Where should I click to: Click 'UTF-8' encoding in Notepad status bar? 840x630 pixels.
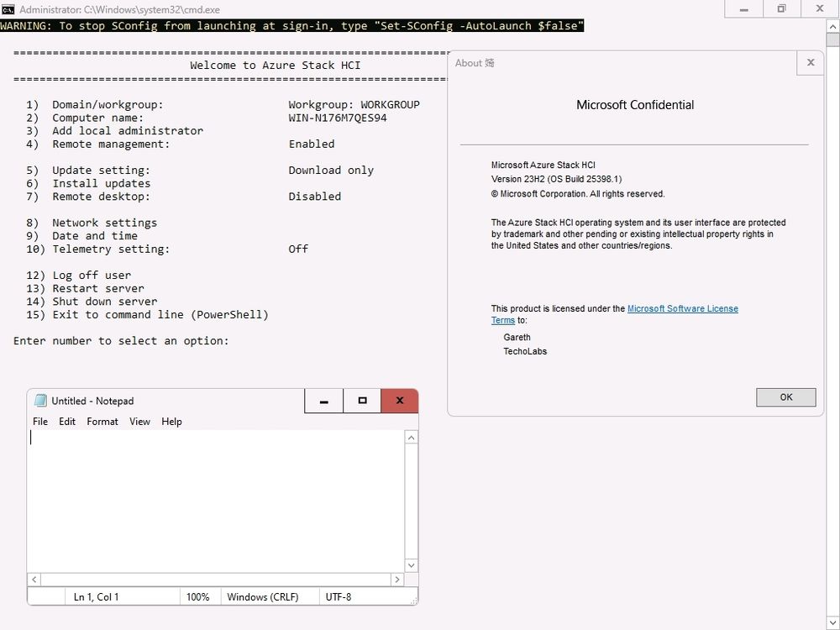tap(339, 596)
